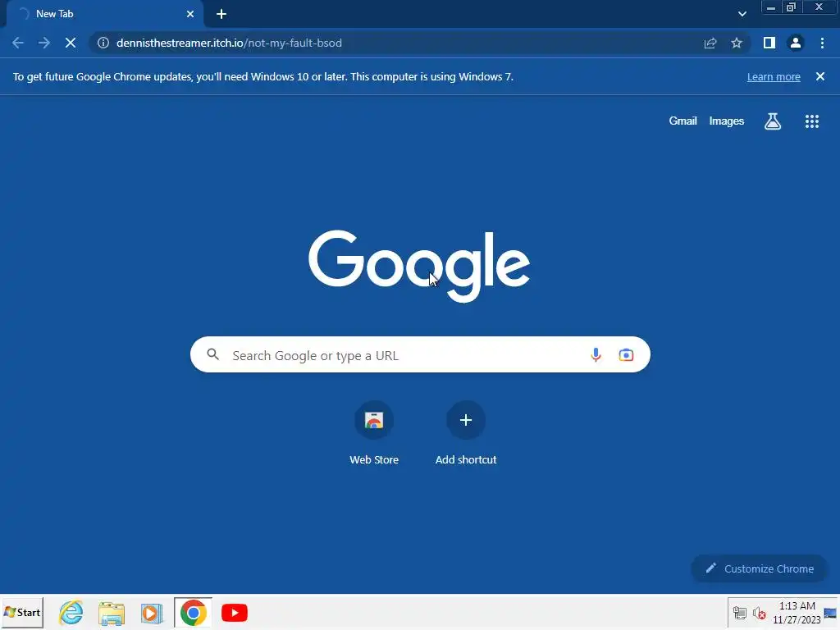Focus the Google search box

click(x=420, y=354)
